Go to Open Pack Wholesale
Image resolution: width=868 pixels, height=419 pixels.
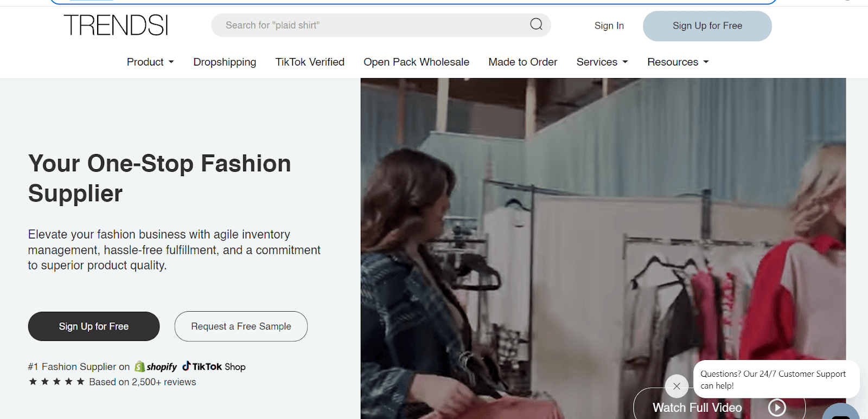pos(416,62)
